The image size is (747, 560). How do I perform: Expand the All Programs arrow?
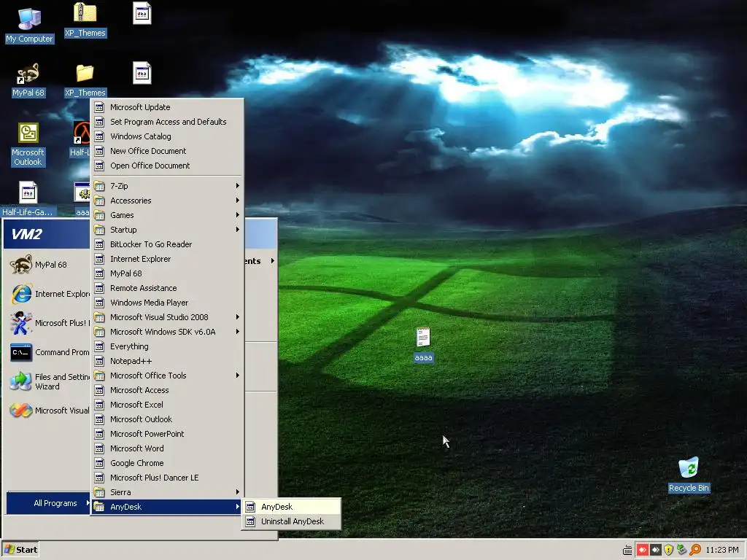coord(88,503)
